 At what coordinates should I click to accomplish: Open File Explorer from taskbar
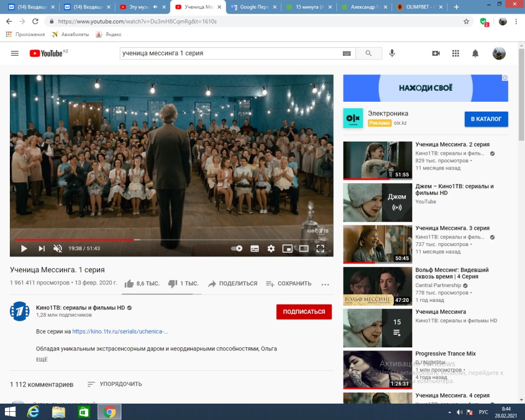click(x=59, y=412)
